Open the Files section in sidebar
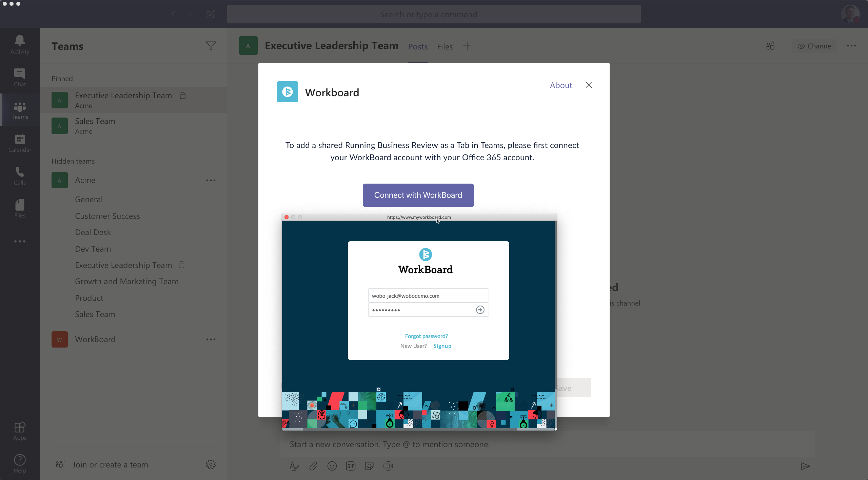 [x=20, y=209]
